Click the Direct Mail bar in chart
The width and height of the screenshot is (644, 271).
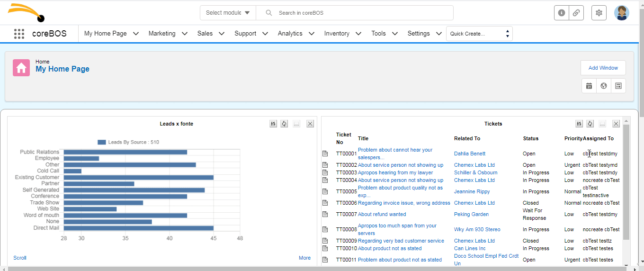[139, 228]
